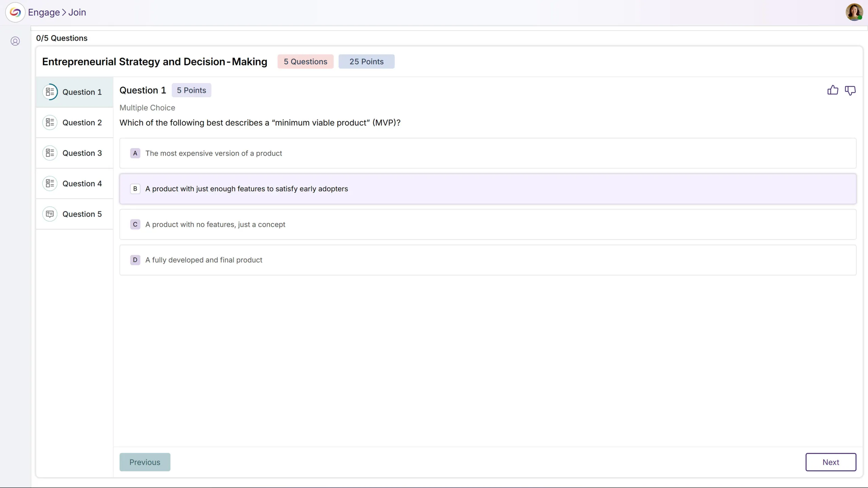Click the Question 3 checklist icon

(x=50, y=153)
